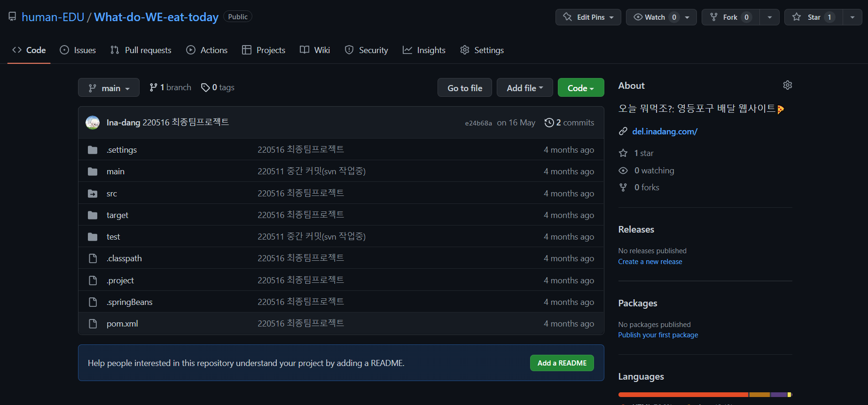Screen dimensions: 868x405
Task: Open the src folder name
Action: tap(112, 194)
